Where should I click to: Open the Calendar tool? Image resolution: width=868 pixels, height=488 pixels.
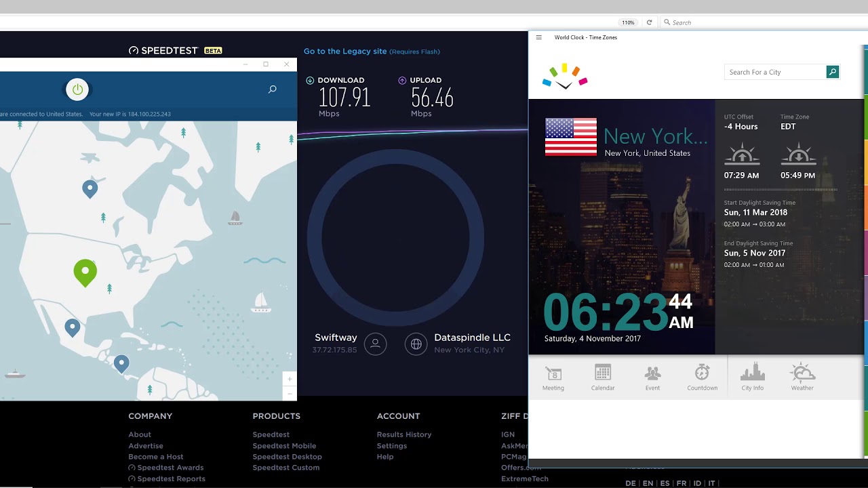pos(603,377)
